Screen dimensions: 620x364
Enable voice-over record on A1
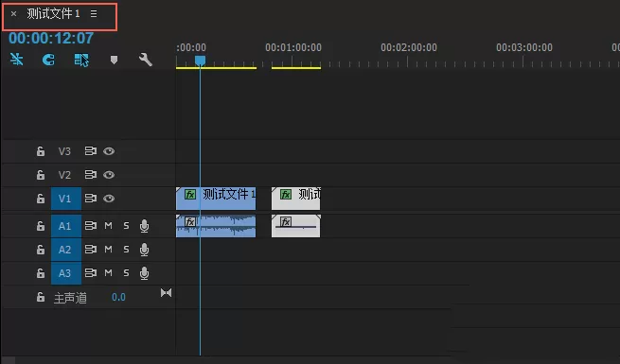pyautogui.click(x=144, y=226)
